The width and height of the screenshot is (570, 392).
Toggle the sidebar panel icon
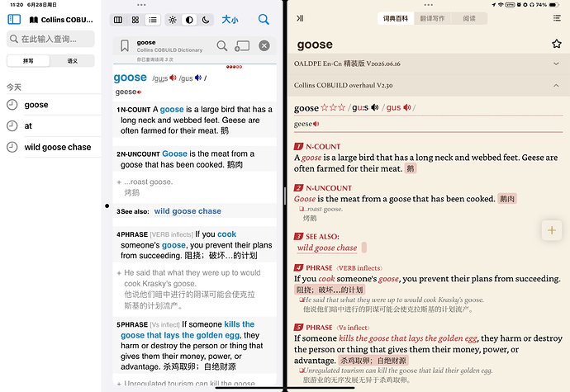tap(14, 19)
